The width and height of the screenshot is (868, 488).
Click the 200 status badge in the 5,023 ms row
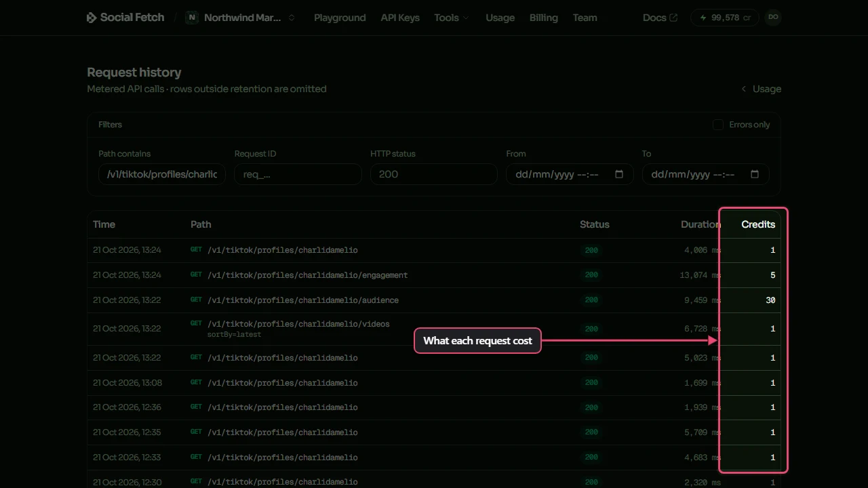(x=591, y=358)
